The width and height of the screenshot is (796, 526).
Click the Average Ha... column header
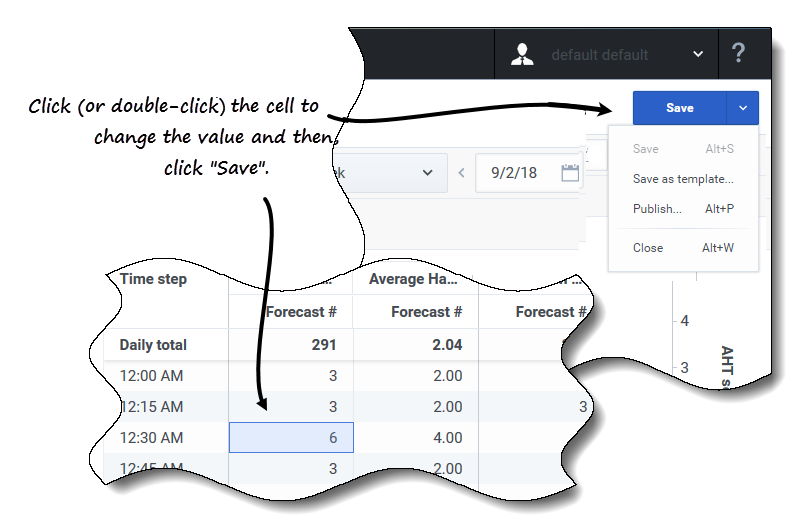[x=413, y=279]
